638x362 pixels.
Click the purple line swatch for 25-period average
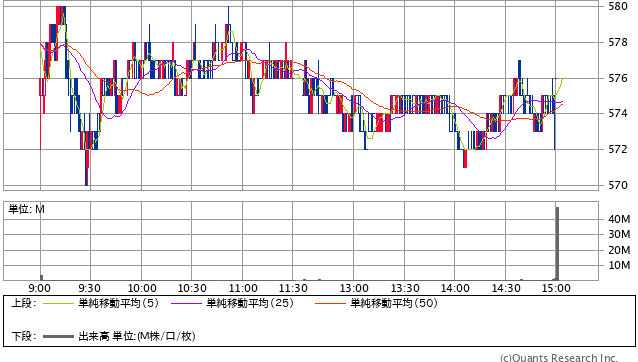[187, 303]
